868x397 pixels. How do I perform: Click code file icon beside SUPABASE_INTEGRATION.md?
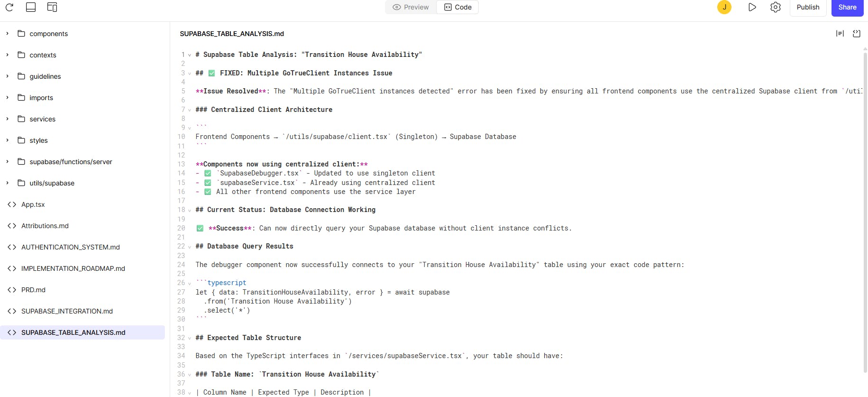click(x=12, y=311)
